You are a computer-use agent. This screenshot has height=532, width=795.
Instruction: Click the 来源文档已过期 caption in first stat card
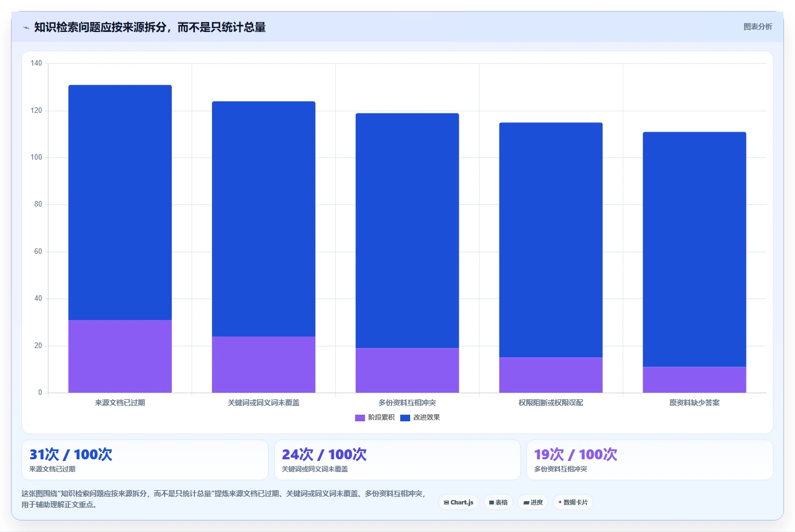(52, 469)
